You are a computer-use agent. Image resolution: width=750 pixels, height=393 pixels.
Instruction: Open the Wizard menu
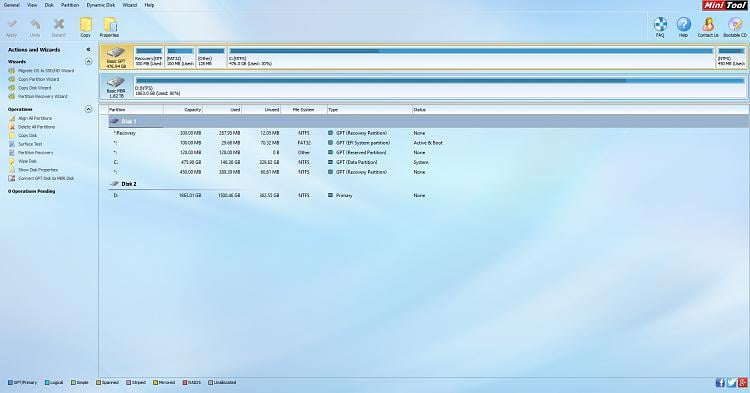(130, 5)
